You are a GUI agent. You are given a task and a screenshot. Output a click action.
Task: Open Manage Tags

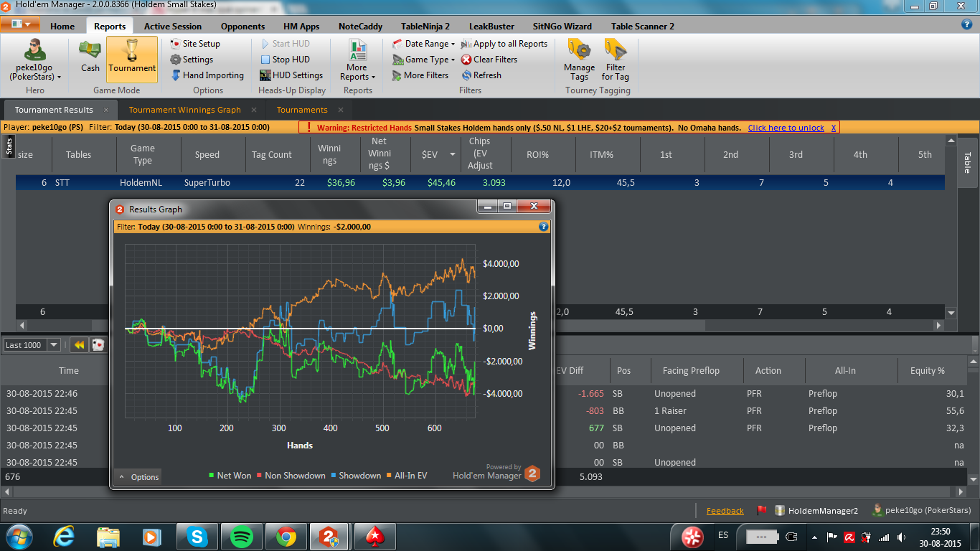pos(580,60)
